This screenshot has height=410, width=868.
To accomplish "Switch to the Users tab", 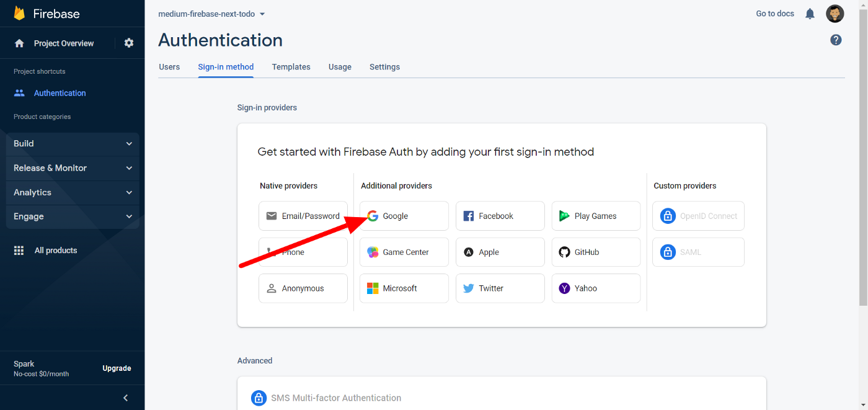I will click(x=169, y=67).
